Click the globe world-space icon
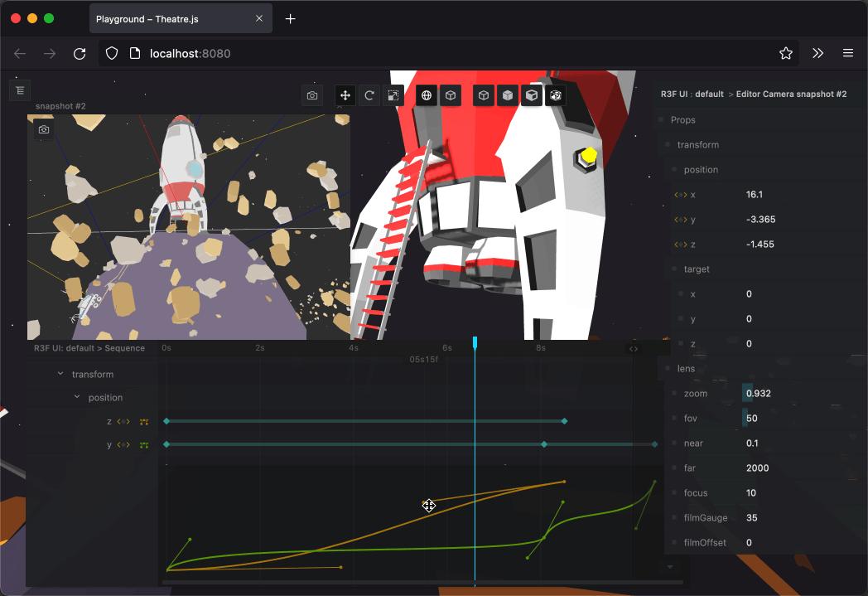The image size is (868, 596). [x=427, y=95]
